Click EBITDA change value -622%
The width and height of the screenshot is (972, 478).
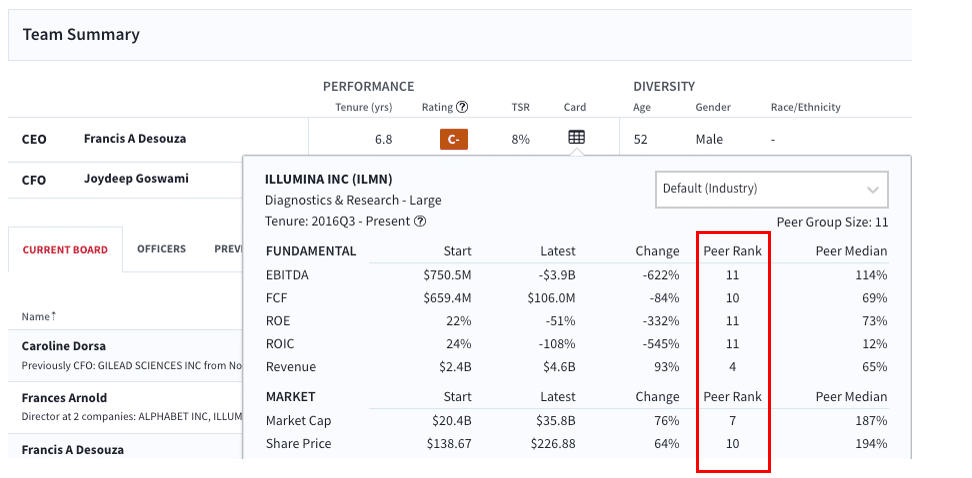(661, 275)
